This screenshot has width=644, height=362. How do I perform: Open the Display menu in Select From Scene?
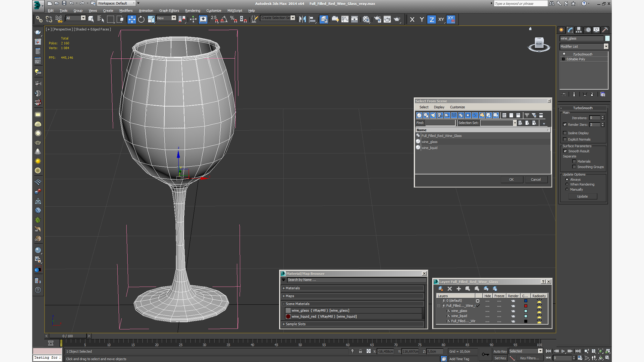click(439, 107)
